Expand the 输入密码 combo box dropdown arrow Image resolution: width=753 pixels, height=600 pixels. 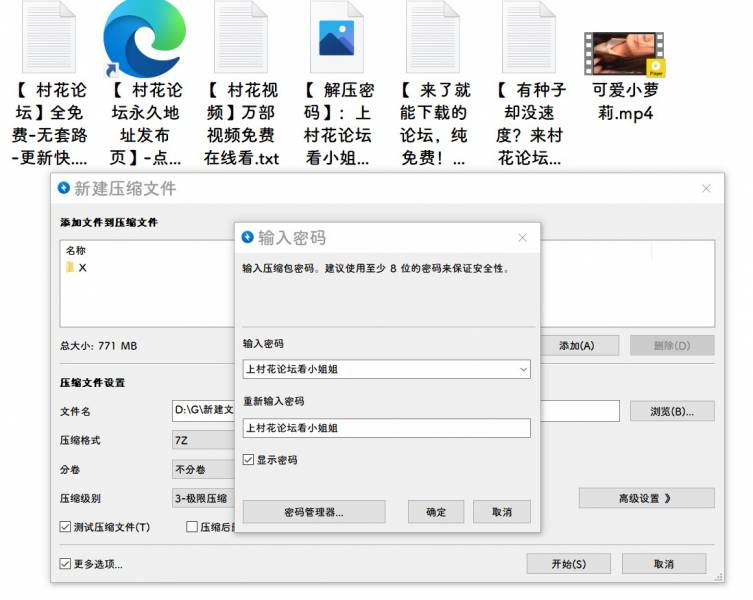pyautogui.click(x=523, y=370)
